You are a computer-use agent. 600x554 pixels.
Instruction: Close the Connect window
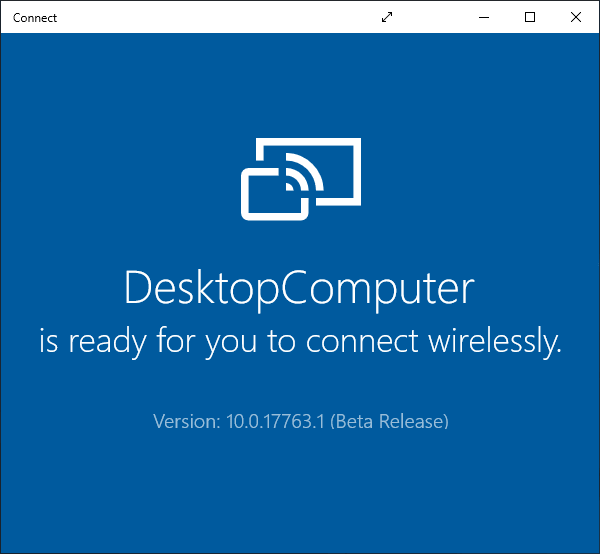(576, 17)
